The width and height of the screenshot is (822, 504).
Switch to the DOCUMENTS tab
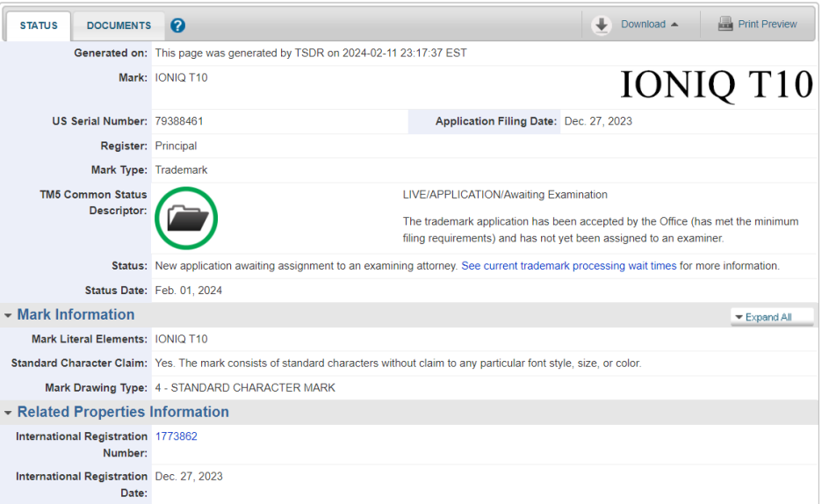click(x=119, y=25)
